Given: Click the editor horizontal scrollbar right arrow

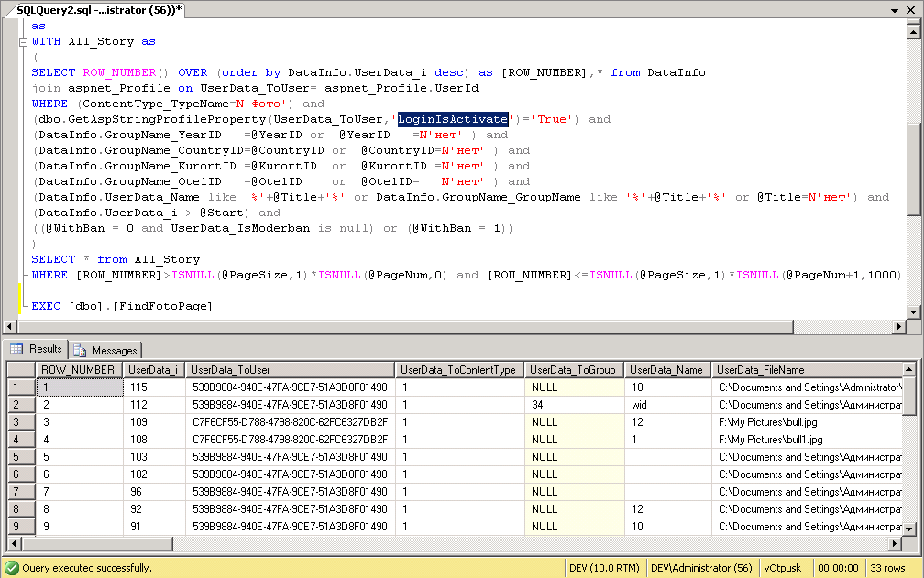Looking at the screenshot, I should (x=898, y=327).
